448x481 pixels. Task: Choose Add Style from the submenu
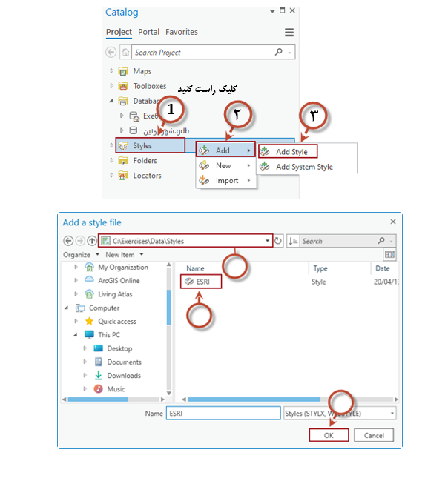pyautogui.click(x=291, y=152)
